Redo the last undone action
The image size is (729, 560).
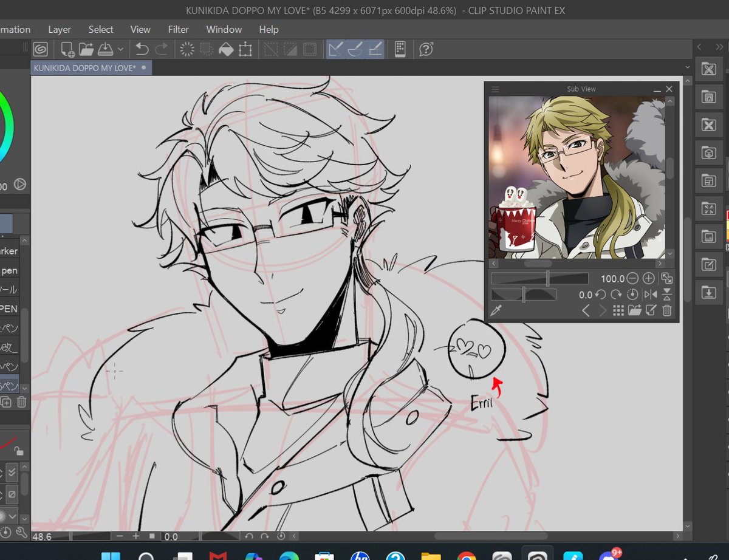[161, 49]
